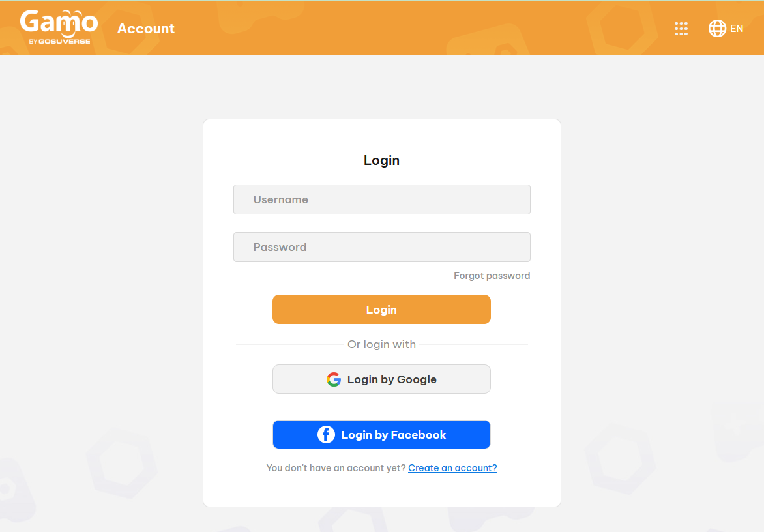Click the bold Login heading text
The width and height of the screenshot is (764, 532).
(381, 160)
